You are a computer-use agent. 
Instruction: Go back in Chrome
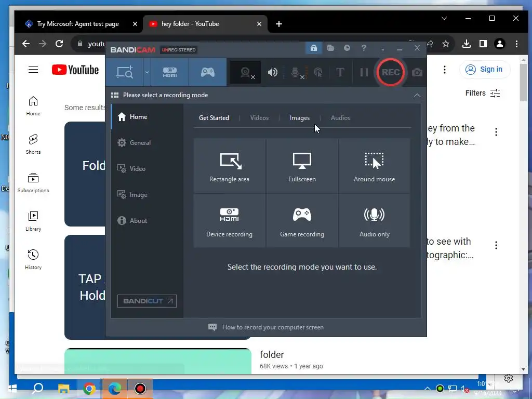click(x=26, y=44)
